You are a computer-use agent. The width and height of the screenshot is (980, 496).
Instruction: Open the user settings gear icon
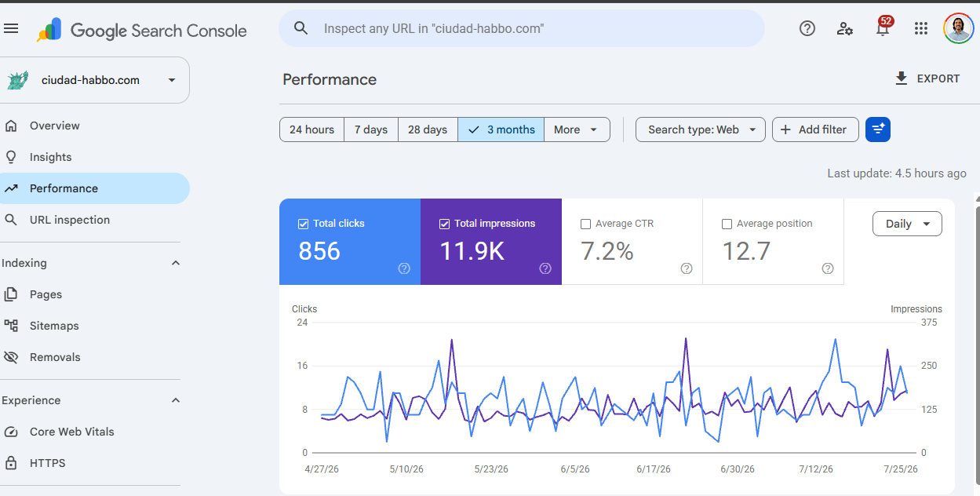[845, 28]
